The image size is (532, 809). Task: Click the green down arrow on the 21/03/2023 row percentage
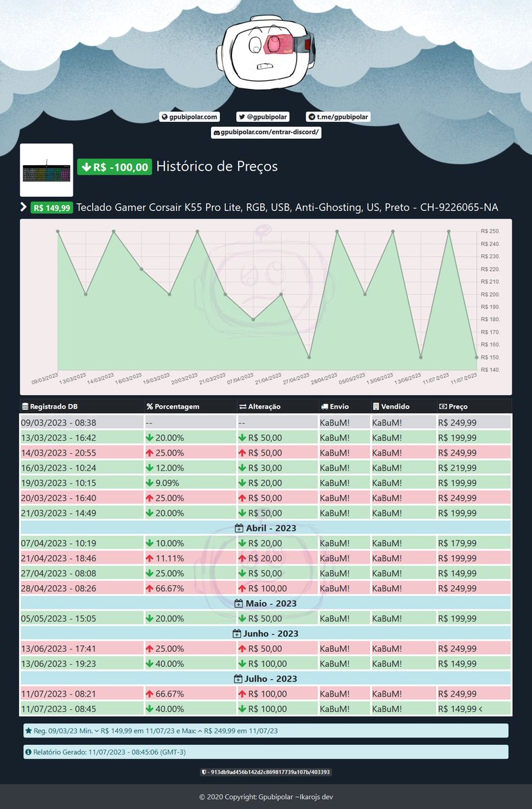150,513
